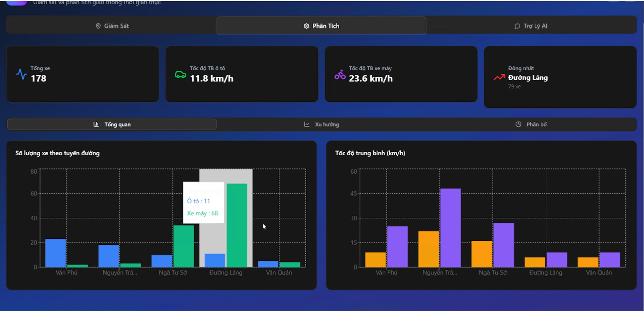Image resolution: width=644 pixels, height=311 pixels.
Task: Click the Tổng xe value 178
Action: [39, 79]
